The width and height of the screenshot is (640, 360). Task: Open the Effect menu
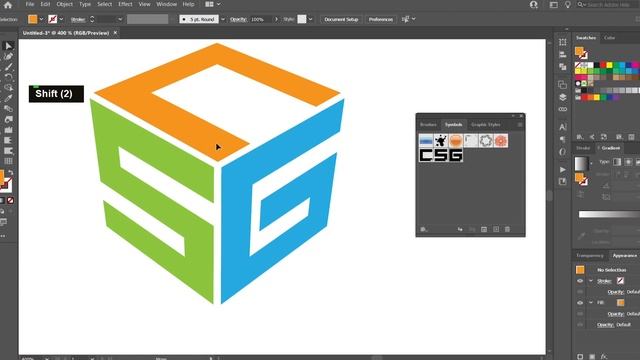tap(125, 4)
